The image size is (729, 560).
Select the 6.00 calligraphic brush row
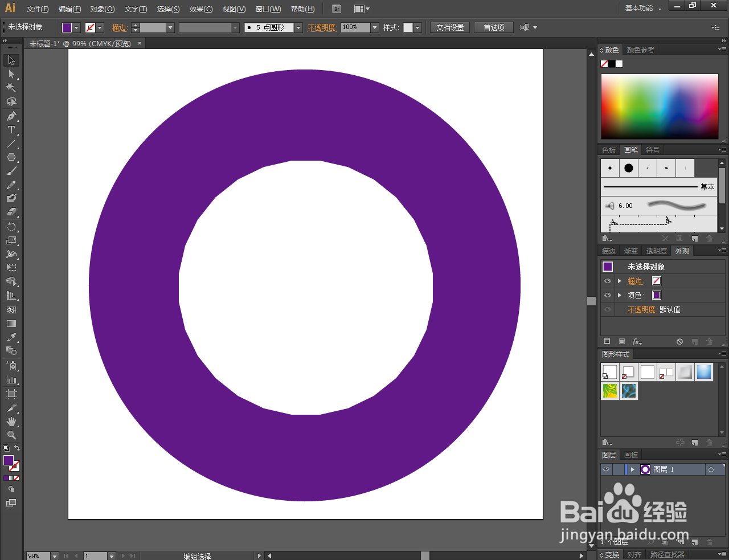coord(659,206)
